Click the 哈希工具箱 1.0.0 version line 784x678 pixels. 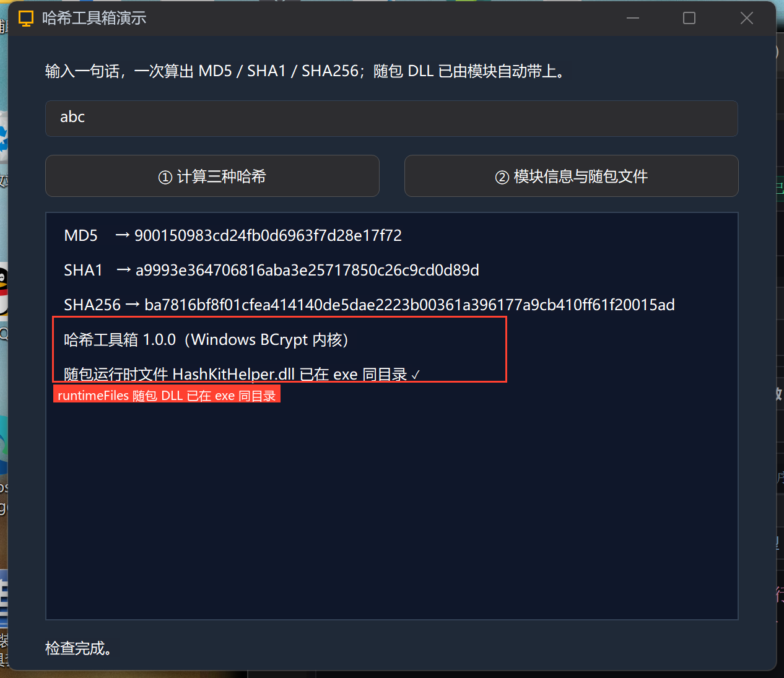pos(206,339)
